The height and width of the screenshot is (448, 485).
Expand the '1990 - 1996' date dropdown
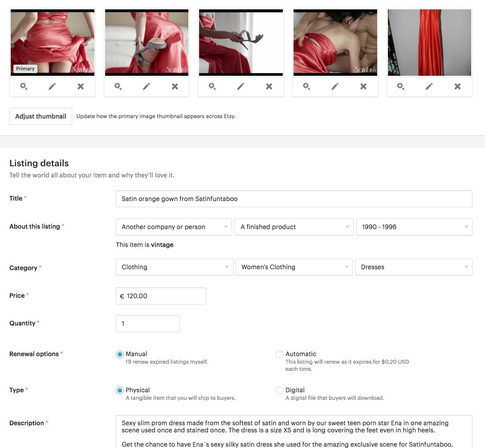pyautogui.click(x=414, y=227)
